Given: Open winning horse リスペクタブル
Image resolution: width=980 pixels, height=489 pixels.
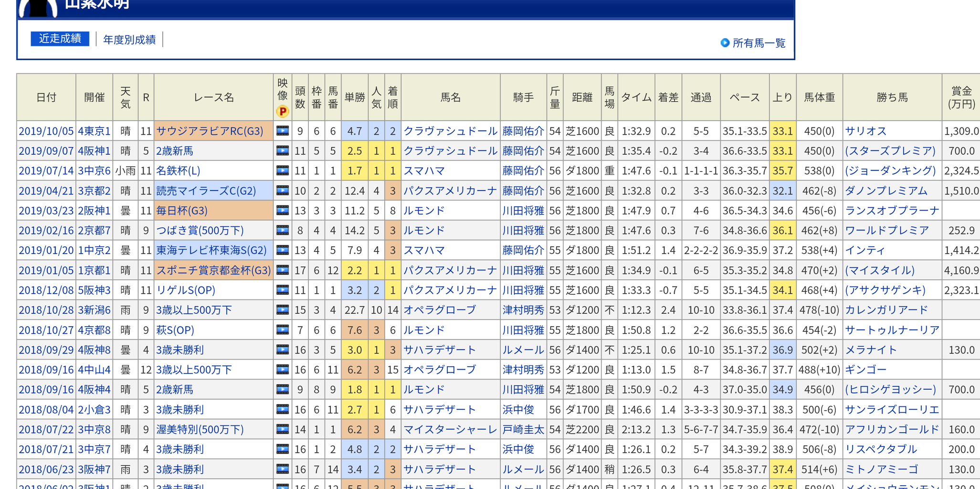Looking at the screenshot, I should tap(881, 449).
